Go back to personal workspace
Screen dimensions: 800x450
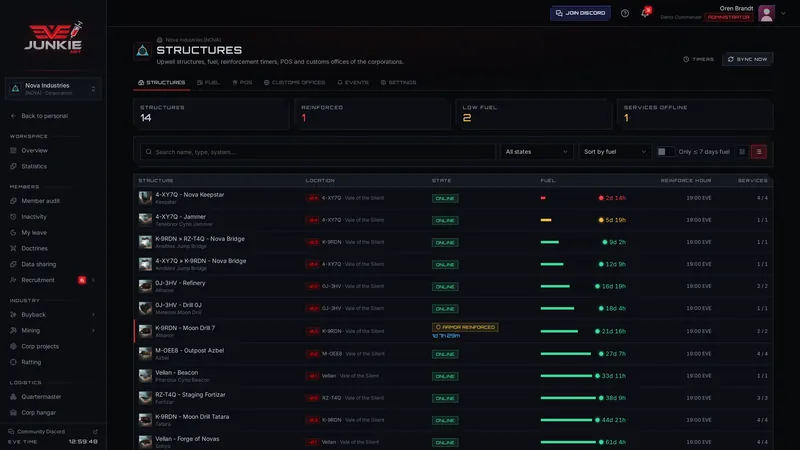[39, 116]
